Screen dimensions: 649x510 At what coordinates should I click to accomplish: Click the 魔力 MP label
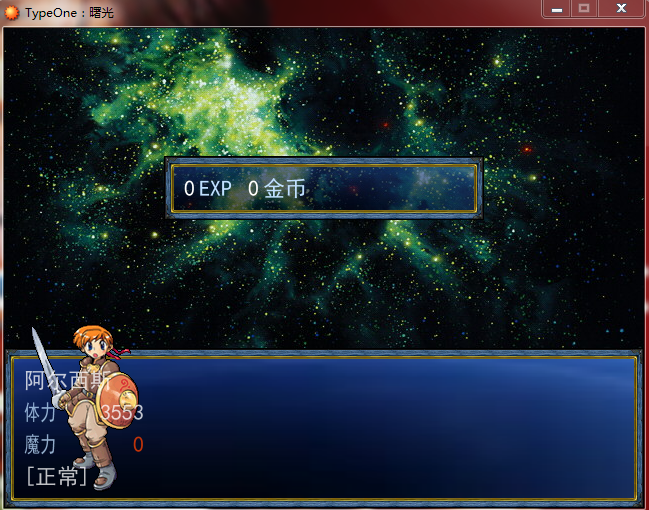[x=40, y=445]
